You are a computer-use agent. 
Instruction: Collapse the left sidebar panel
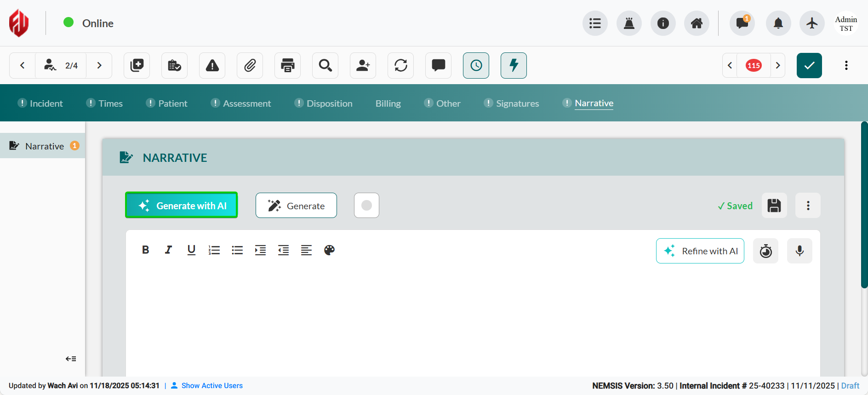pyautogui.click(x=71, y=359)
